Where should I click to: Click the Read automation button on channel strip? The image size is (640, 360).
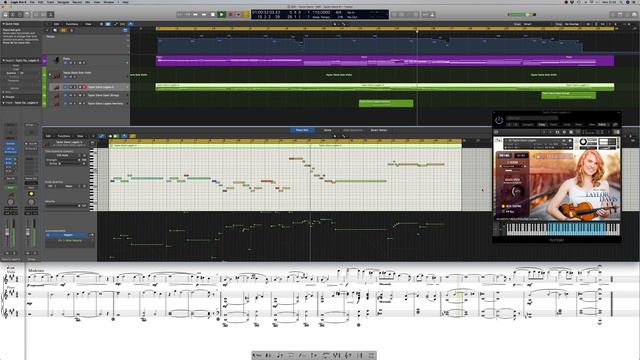(x=10, y=187)
